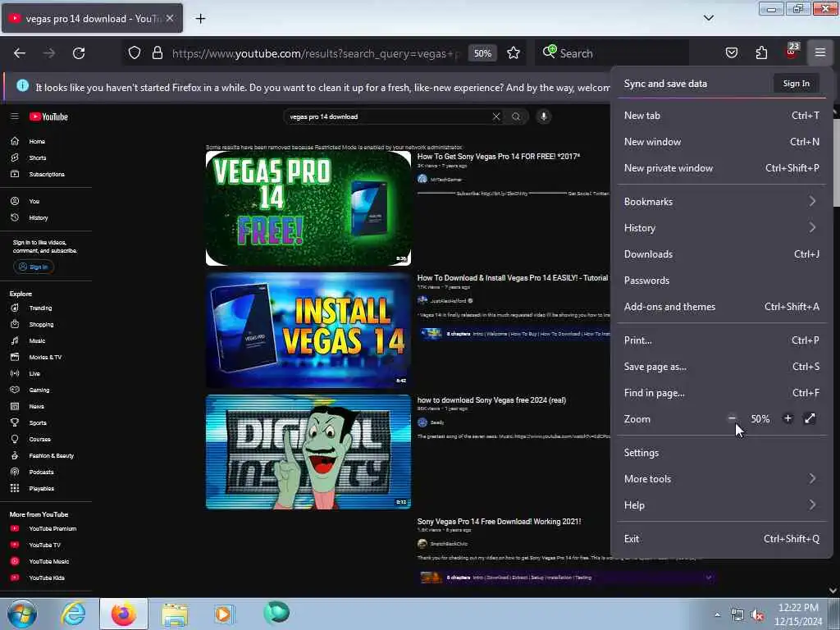The width and height of the screenshot is (840, 630).
Task: Toggle full screen from Zoom row
Action: (x=810, y=418)
